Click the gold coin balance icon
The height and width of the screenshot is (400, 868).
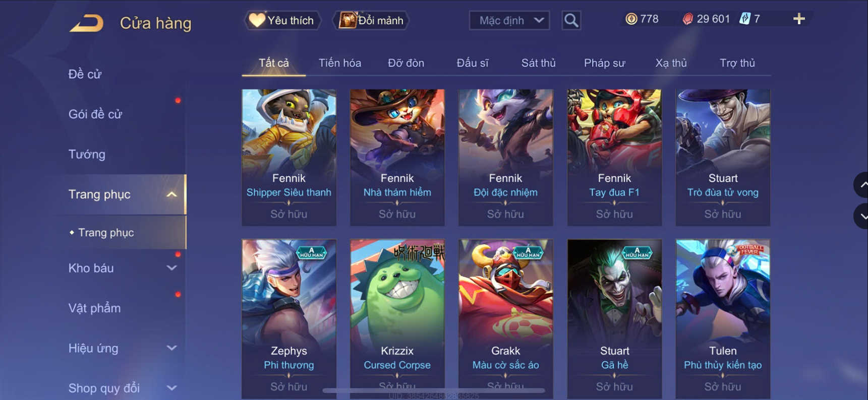coord(631,19)
